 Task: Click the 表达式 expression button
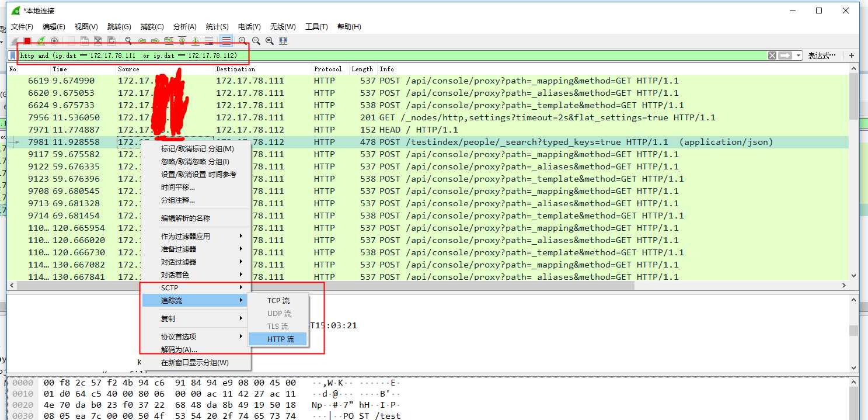(x=822, y=55)
